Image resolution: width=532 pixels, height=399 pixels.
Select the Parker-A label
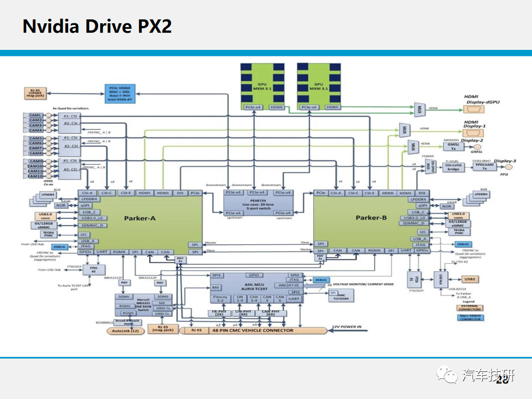[x=140, y=218]
